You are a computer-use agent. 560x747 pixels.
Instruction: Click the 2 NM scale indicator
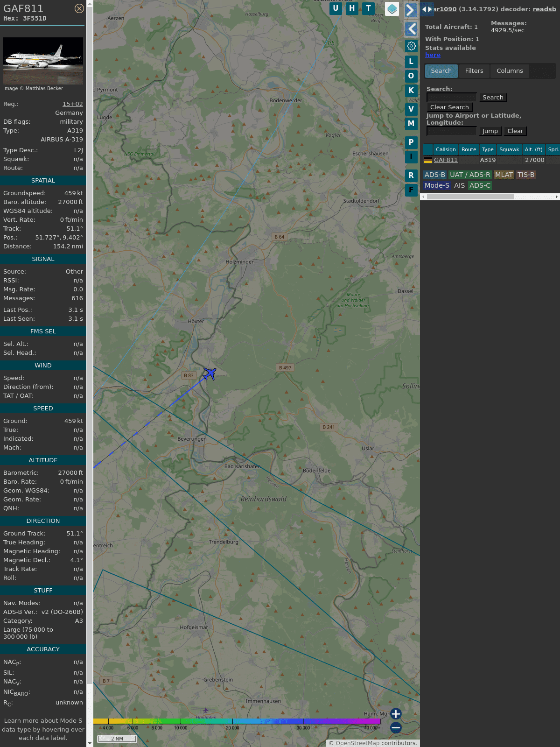pos(117,739)
